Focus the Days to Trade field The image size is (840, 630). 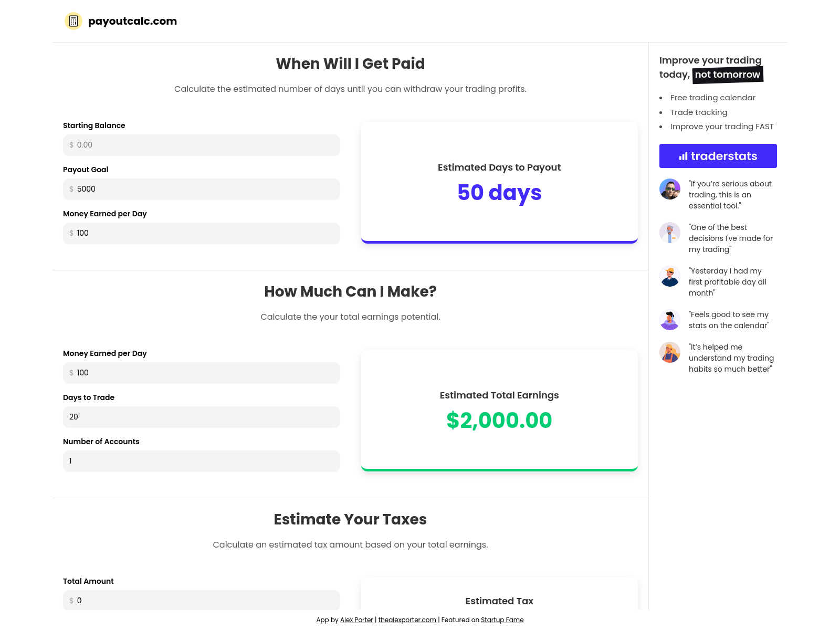pos(202,417)
